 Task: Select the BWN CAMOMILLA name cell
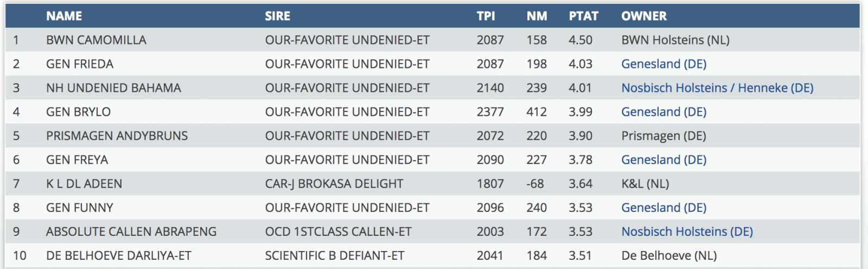pyautogui.click(x=96, y=40)
